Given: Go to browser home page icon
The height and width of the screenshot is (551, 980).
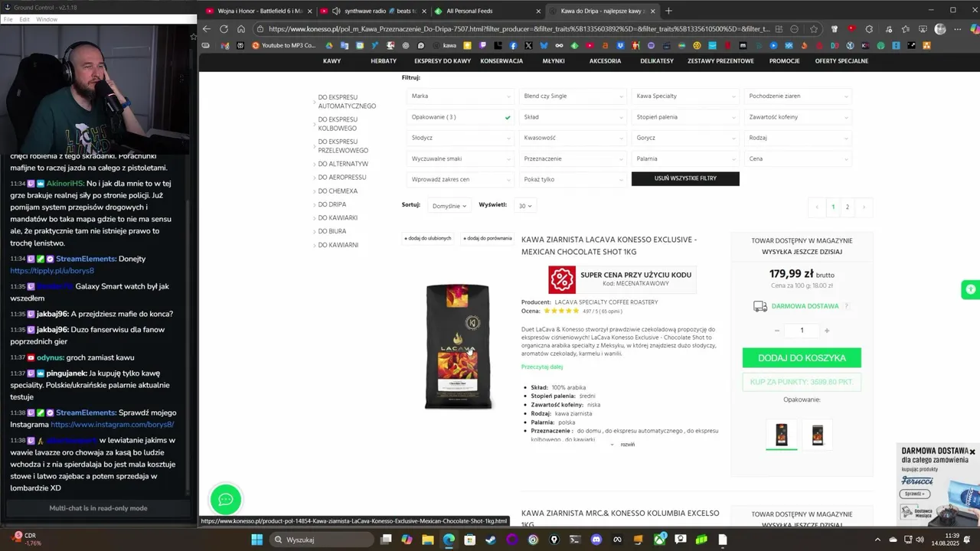Looking at the screenshot, I should [240, 29].
